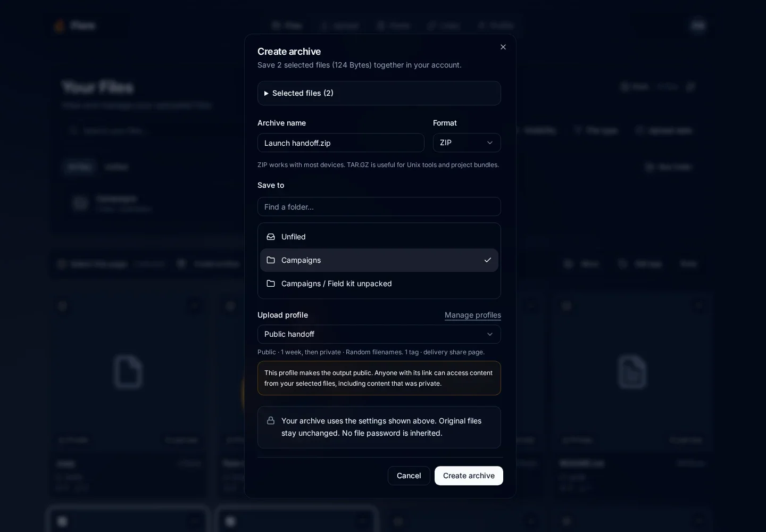Pick the Campaigns / Field kit unpacked folder
766x532 pixels.
pos(379,284)
